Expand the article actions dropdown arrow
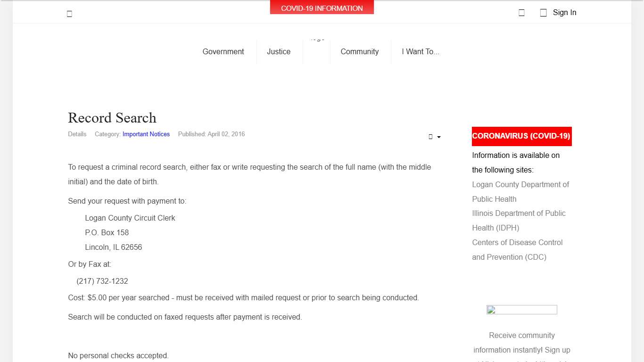Image resolution: width=644 pixels, height=362 pixels. (439, 137)
